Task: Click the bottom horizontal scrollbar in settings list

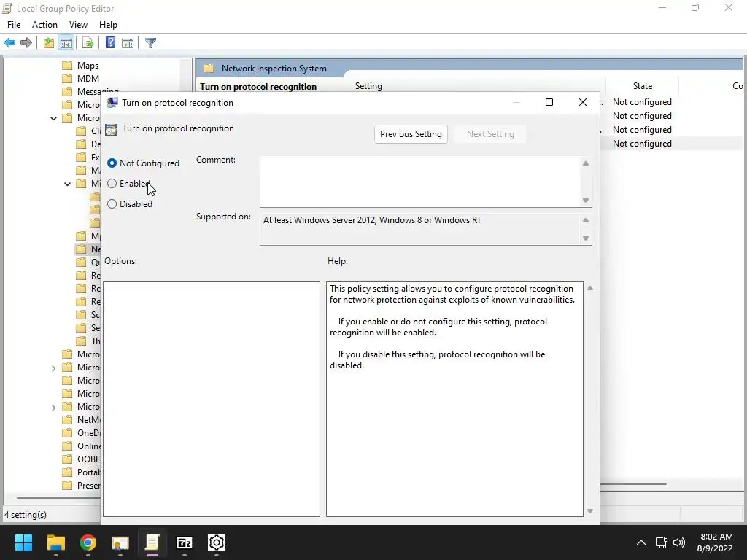Action: click(632, 484)
